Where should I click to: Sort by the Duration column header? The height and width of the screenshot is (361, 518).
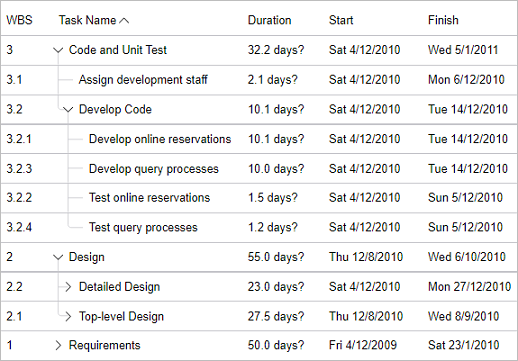tap(269, 20)
